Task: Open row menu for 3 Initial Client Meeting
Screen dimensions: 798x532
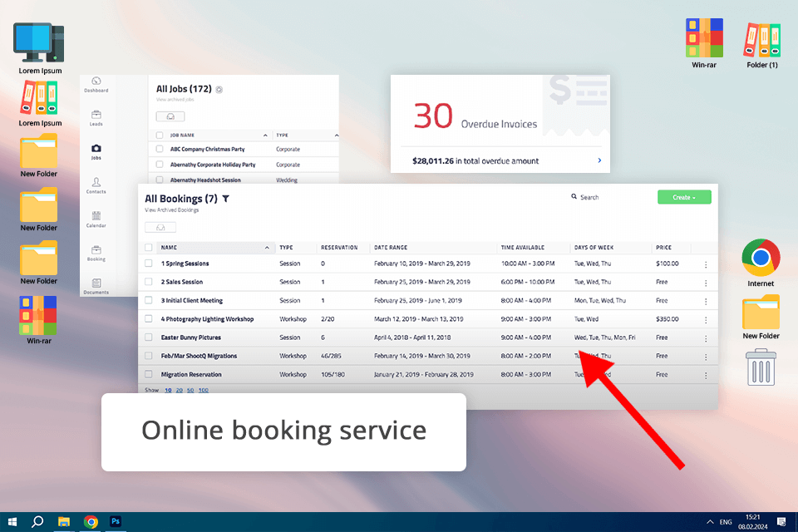Action: [706, 302]
